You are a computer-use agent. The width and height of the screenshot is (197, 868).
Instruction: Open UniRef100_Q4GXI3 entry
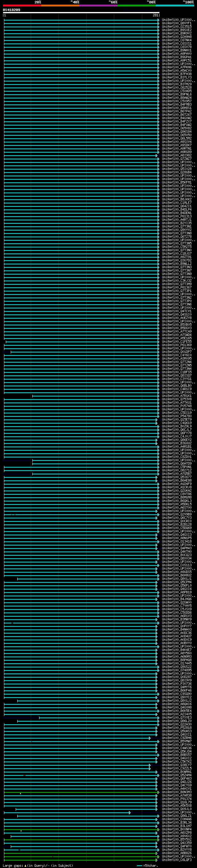click(x=177, y=535)
